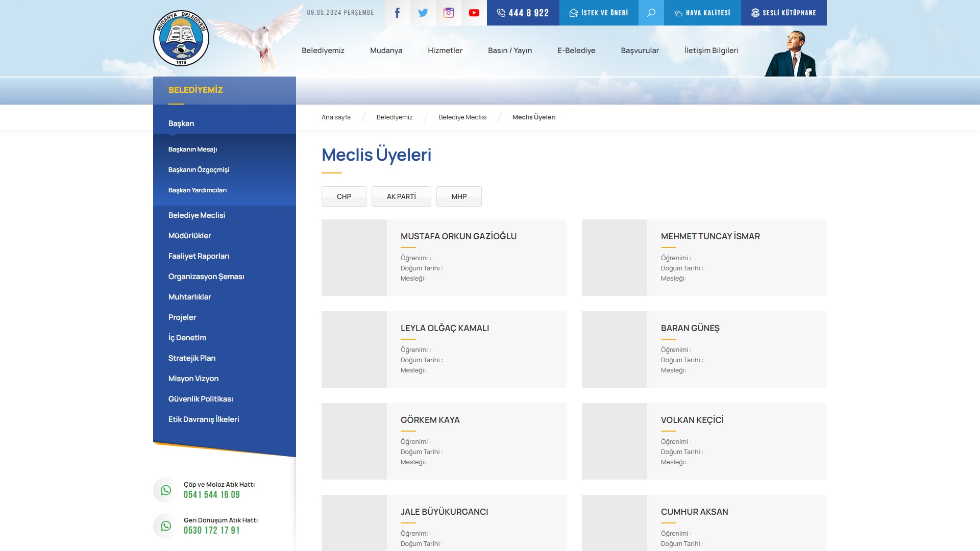Filter members by CHP tab

click(x=344, y=196)
